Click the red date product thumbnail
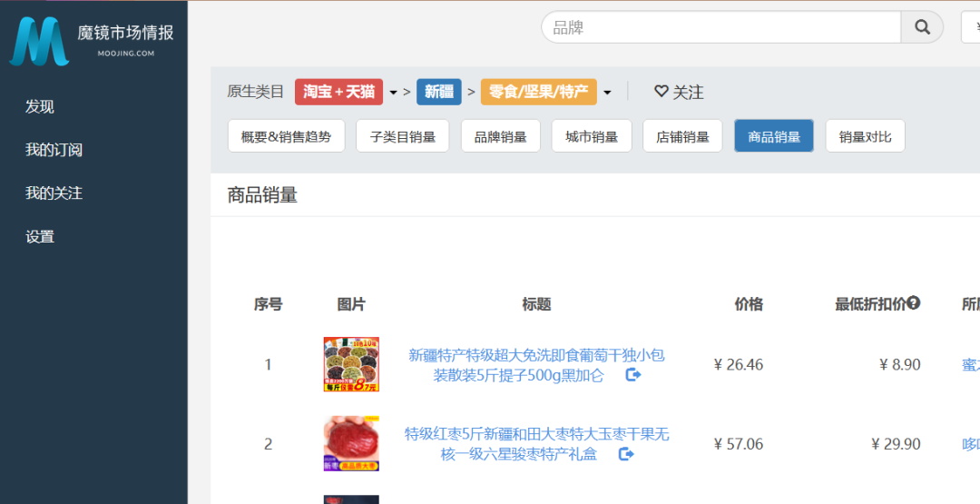 351,443
